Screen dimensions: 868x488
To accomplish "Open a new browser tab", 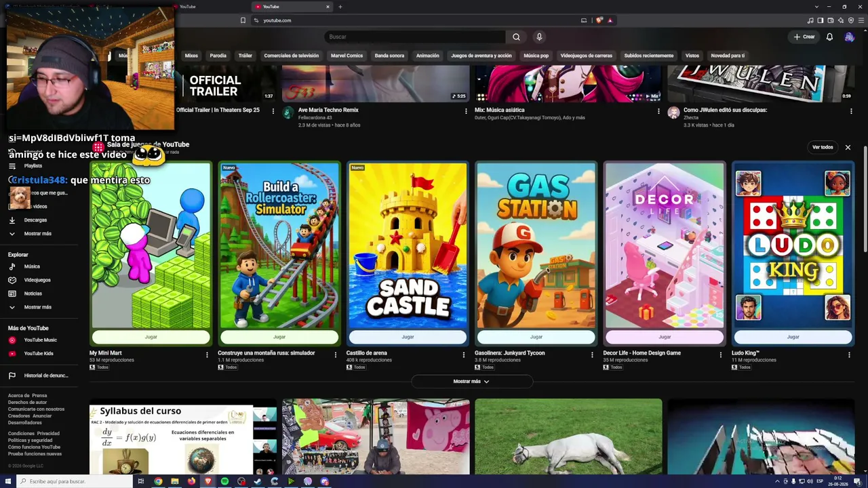I will pyautogui.click(x=340, y=7).
